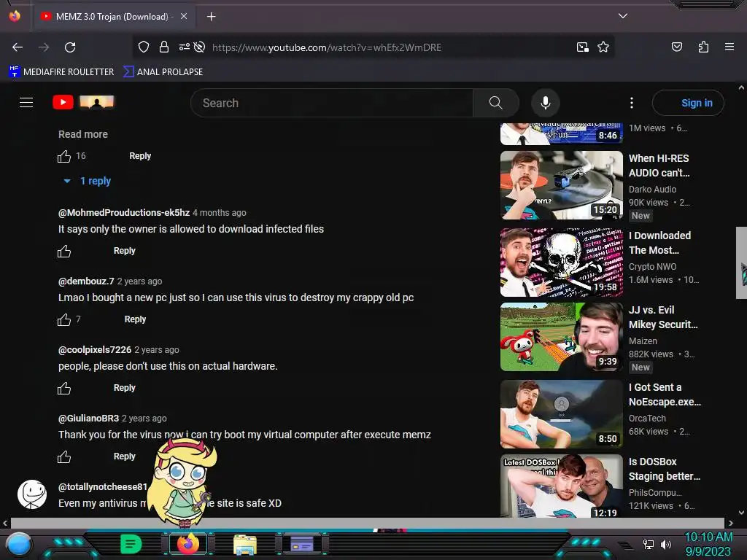Like the comment by @GiulianoBR3
747x560 pixels.
[x=64, y=456]
